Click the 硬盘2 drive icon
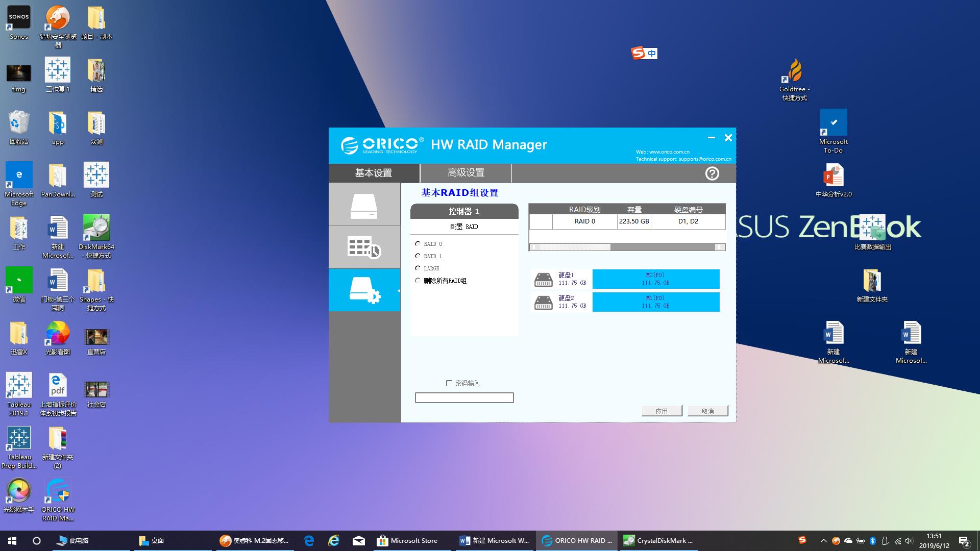 [x=543, y=302]
